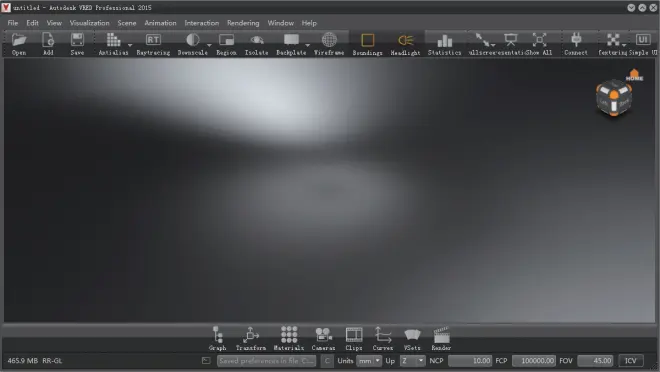Open the File menu

pyautogui.click(x=13, y=23)
